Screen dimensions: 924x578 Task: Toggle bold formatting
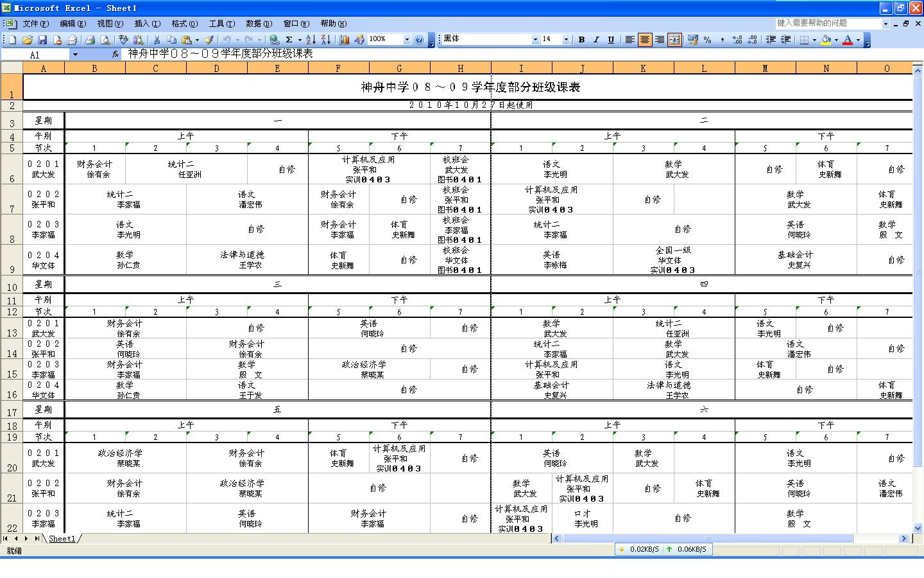[583, 40]
